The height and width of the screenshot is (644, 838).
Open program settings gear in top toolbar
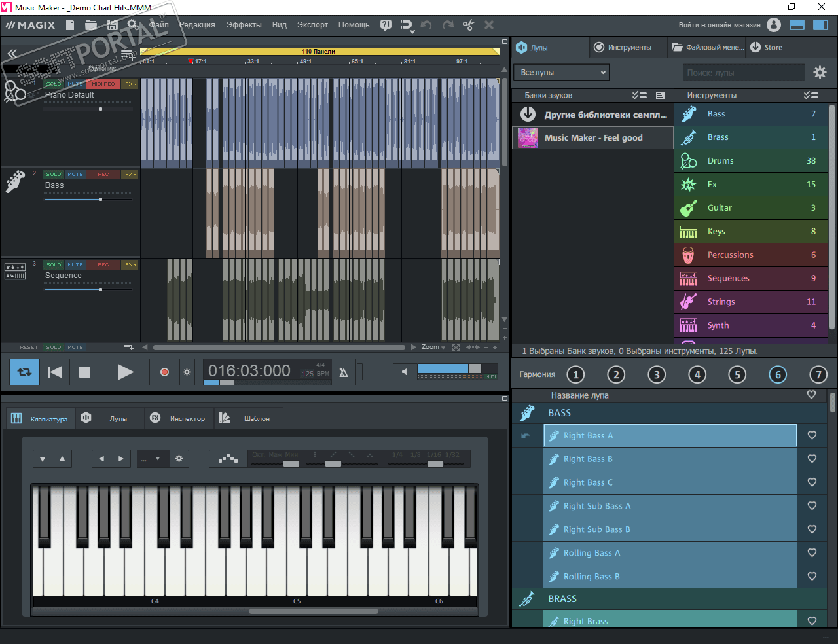click(x=133, y=25)
